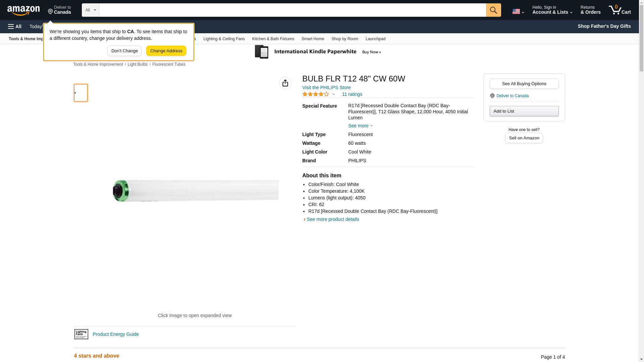Select Shop by Room menu item
The width and height of the screenshot is (644, 362).
coord(344,39)
